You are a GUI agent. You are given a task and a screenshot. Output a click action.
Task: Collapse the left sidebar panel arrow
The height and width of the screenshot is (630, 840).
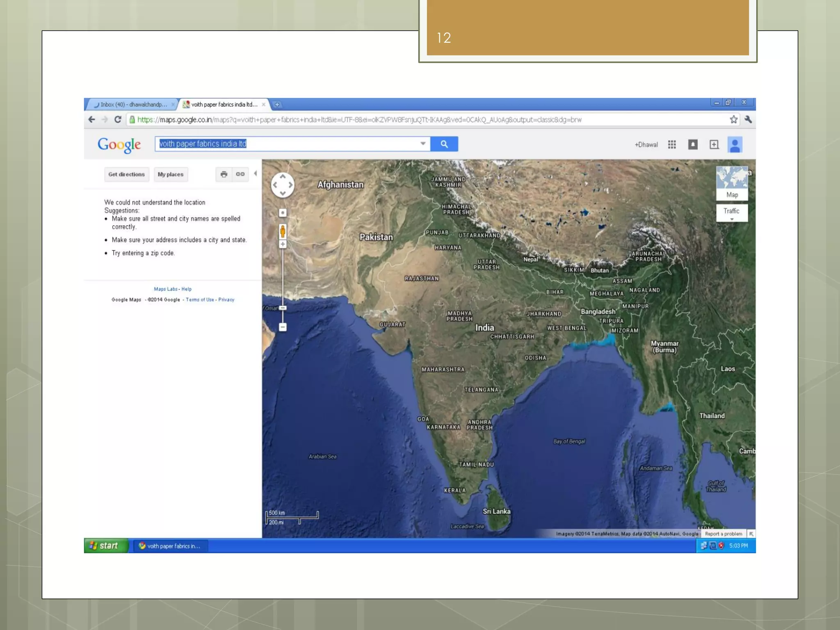pos(256,173)
